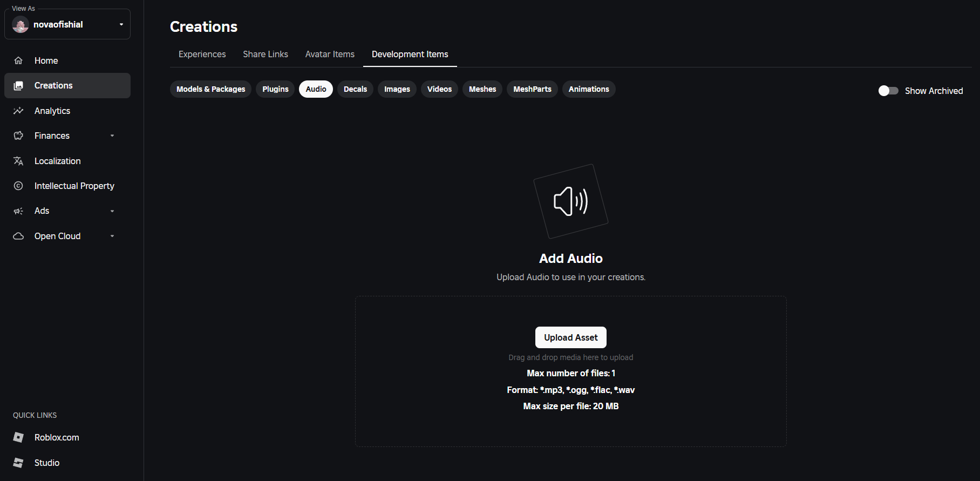Screen dimensions: 980x481
Task: Click the Upload Asset button
Action: click(x=571, y=337)
